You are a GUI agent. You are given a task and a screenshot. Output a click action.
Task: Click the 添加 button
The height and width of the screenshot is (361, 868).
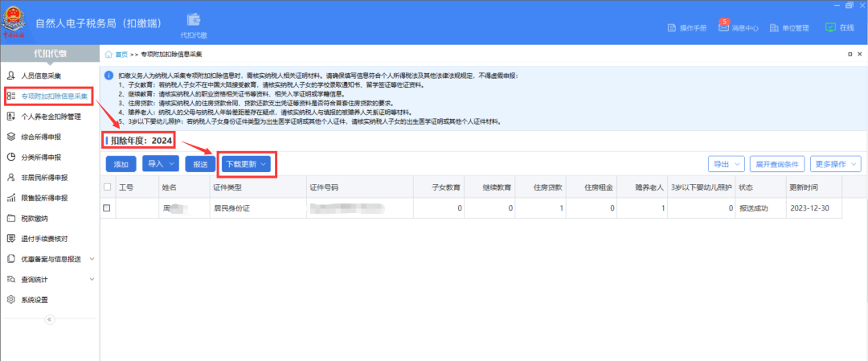(121, 164)
